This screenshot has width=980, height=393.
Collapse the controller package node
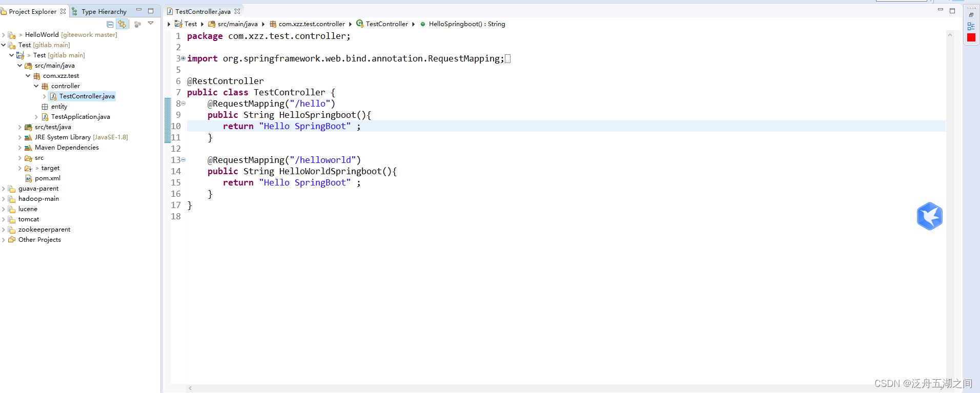pos(36,86)
